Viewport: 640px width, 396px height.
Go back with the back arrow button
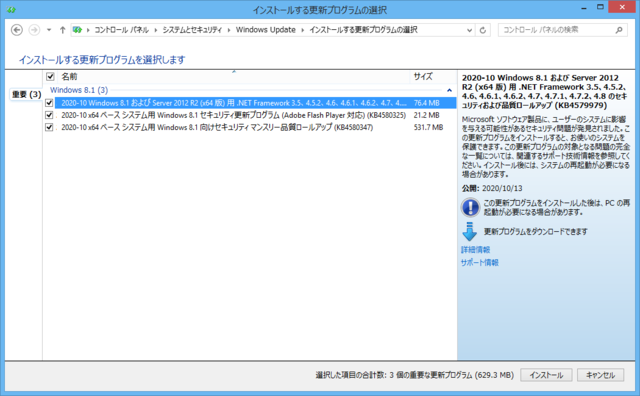click(x=17, y=30)
